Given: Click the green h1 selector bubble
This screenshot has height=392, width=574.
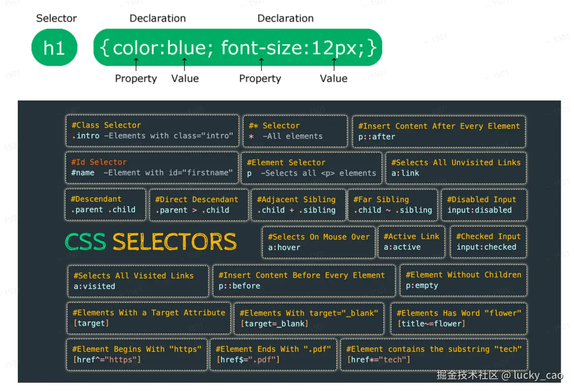Looking at the screenshot, I should 54,48.
